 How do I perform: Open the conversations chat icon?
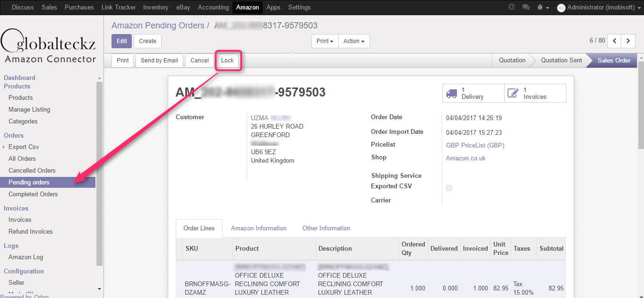(x=526, y=7)
